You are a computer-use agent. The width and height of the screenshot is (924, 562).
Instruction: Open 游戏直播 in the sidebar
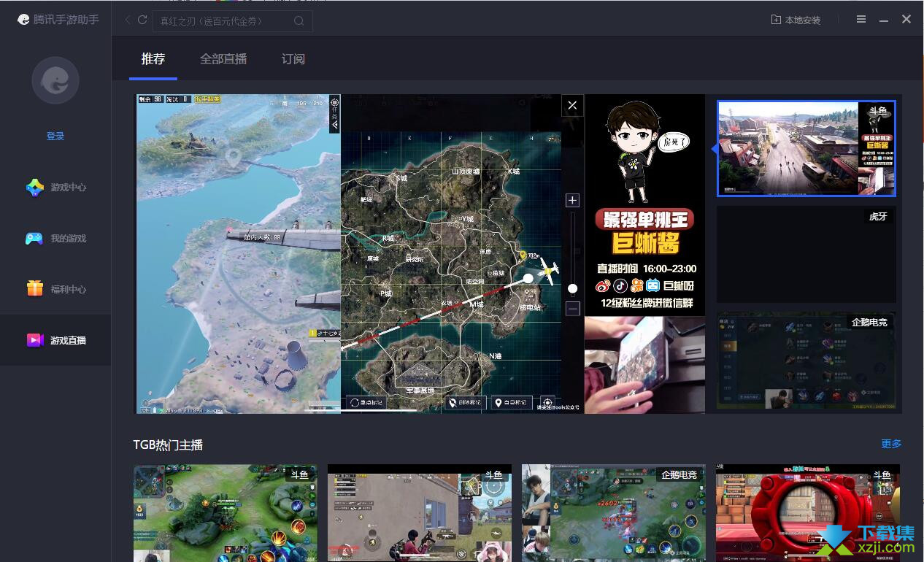[55, 340]
